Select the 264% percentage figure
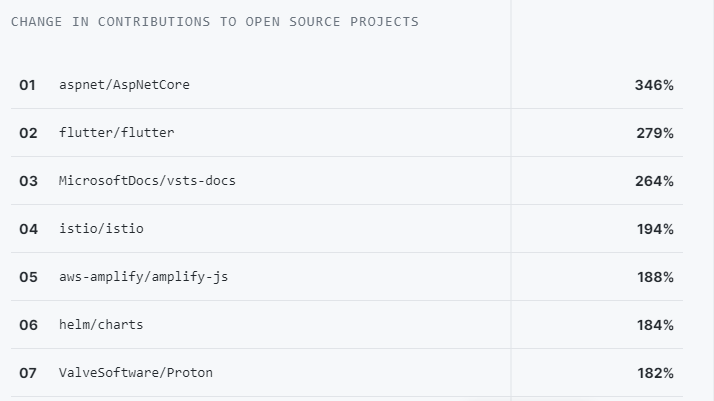The width and height of the screenshot is (714, 401). tap(654, 181)
